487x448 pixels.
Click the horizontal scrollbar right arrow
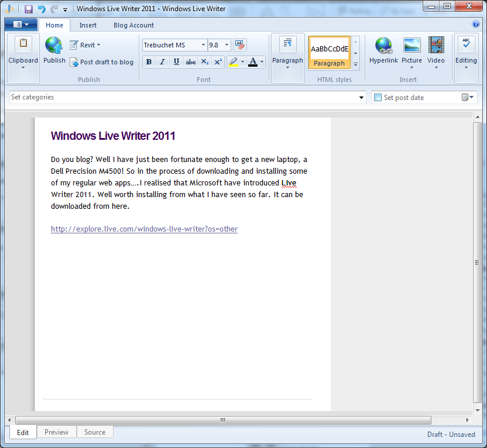point(467,420)
